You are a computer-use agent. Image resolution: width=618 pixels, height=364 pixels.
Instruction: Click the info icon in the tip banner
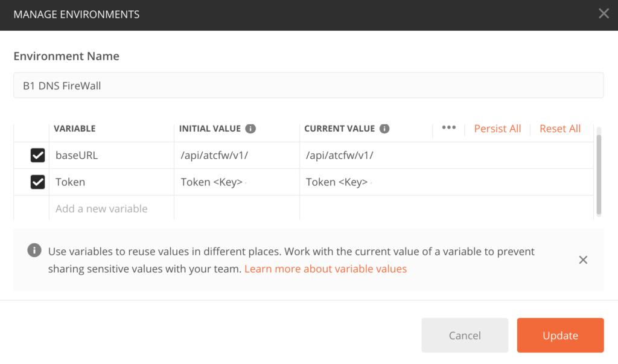(x=34, y=251)
